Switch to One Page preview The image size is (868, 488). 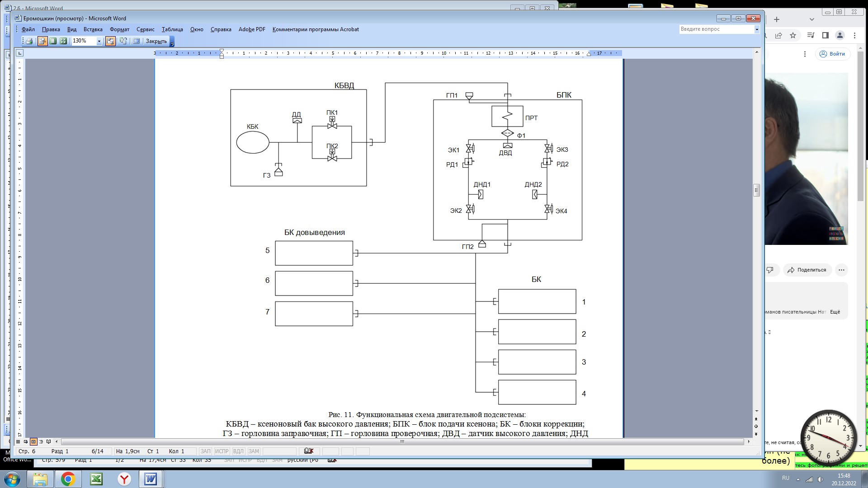[53, 41]
